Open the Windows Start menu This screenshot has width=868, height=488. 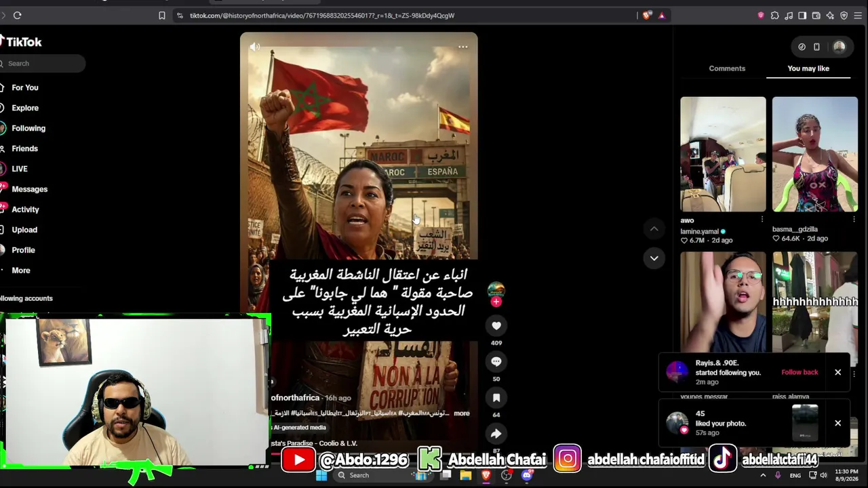pyautogui.click(x=321, y=475)
